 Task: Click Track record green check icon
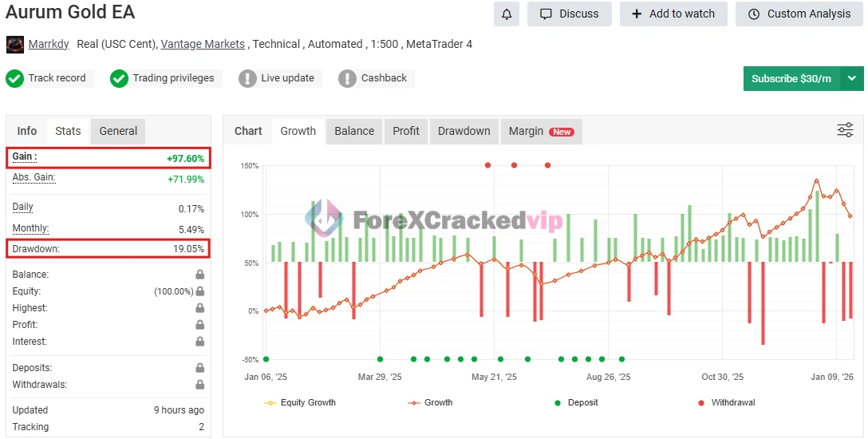coord(15,78)
